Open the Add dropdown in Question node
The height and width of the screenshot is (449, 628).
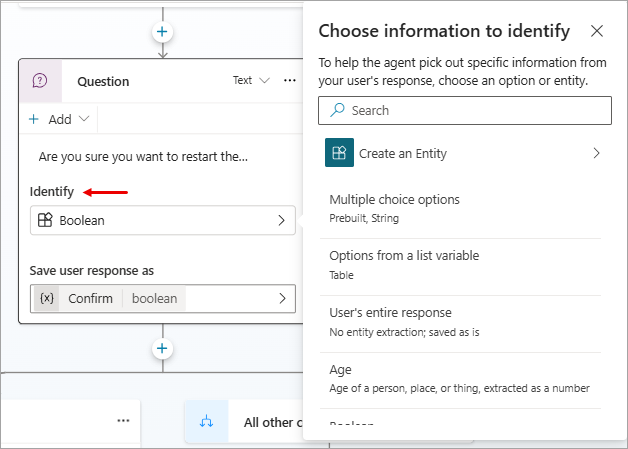(59, 119)
